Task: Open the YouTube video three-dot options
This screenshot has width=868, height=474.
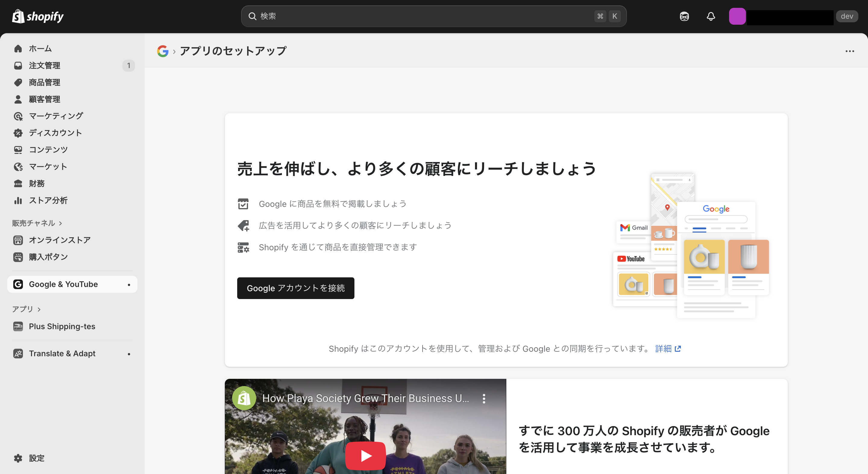Action: pos(484,399)
